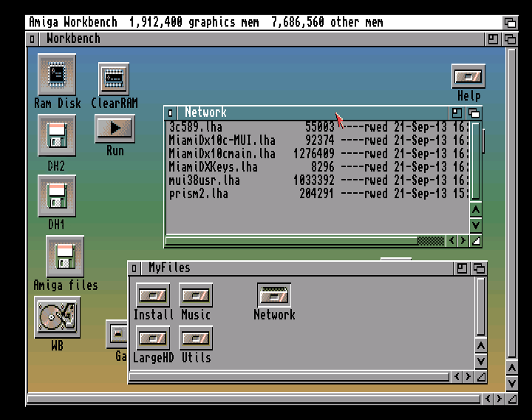Select the mui38usr.lha file row
The width and height of the screenshot is (532, 420).
tap(318, 180)
